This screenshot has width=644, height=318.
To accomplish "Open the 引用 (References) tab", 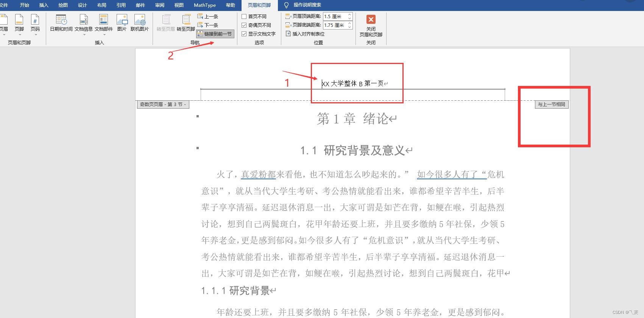I will pos(121,5).
